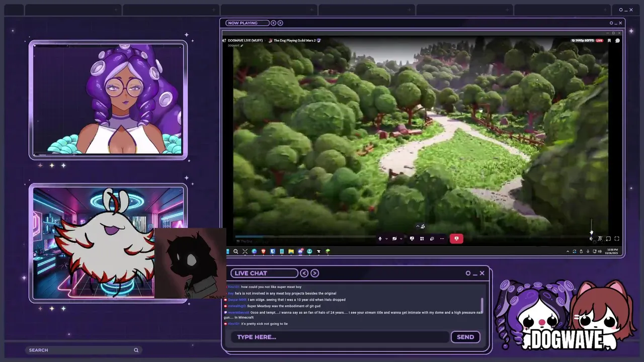644x362 pixels.
Task: Click the next arrow next to LIVE CHAT
Action: (314, 273)
